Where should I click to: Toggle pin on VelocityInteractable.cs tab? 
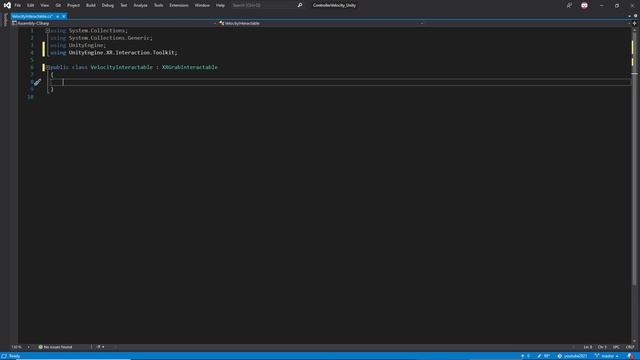click(x=58, y=16)
